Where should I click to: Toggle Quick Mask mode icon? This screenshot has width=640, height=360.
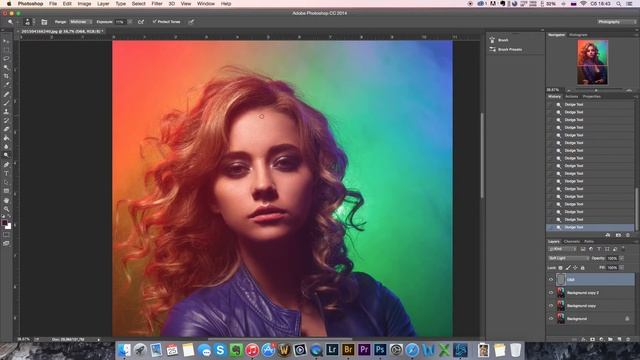(6, 235)
